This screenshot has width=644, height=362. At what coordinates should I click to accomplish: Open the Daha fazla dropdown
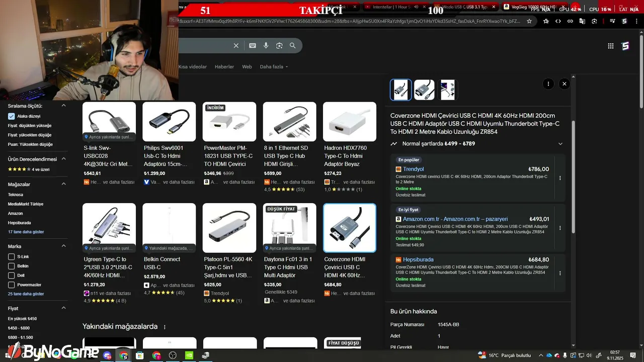(274, 67)
